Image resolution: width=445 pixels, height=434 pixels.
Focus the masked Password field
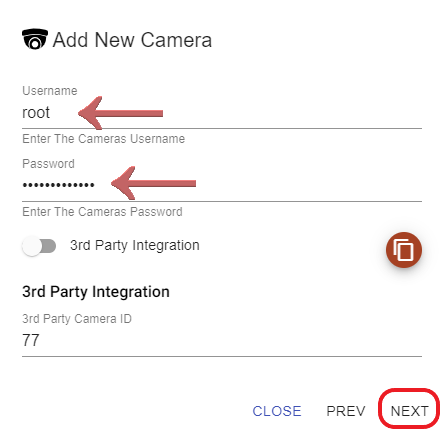pyautogui.click(x=222, y=185)
